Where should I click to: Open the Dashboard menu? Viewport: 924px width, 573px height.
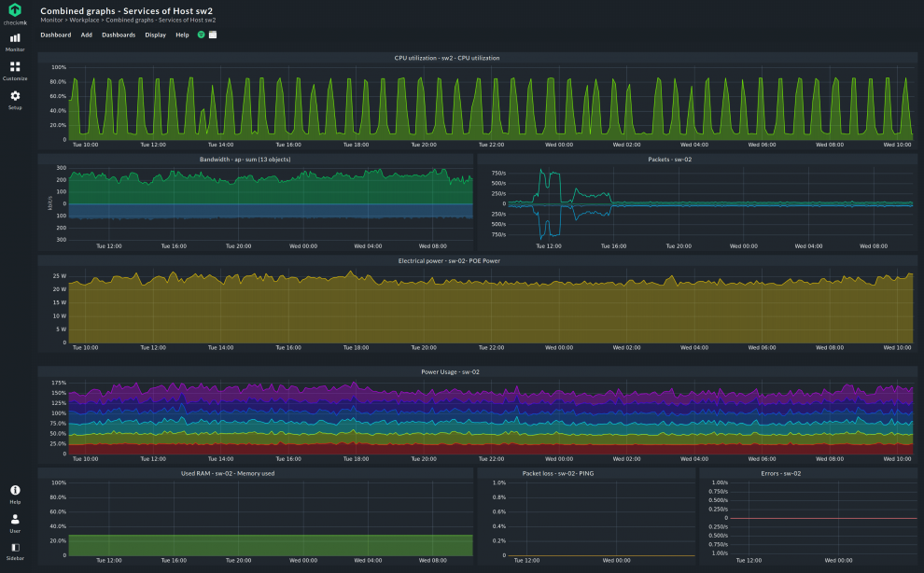(x=55, y=35)
